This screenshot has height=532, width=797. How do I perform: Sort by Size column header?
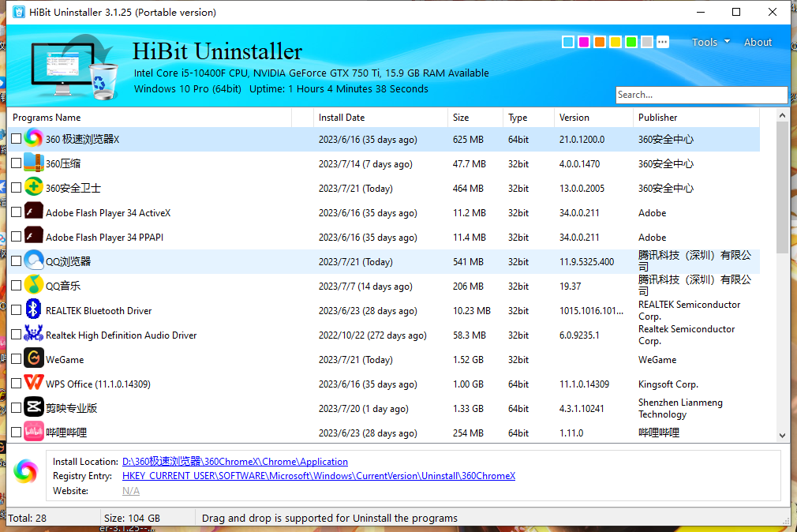[475, 118]
